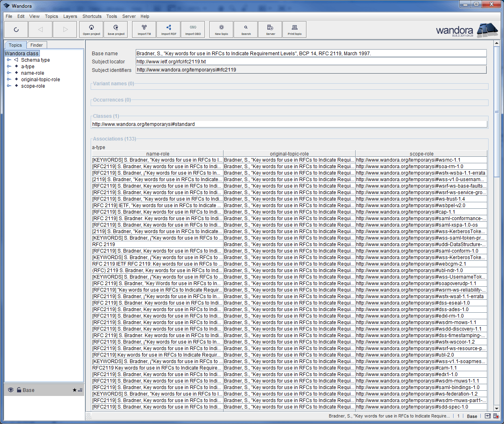Click the temporarysi#standard class link
The height and width of the screenshot is (424, 504).
(143, 124)
